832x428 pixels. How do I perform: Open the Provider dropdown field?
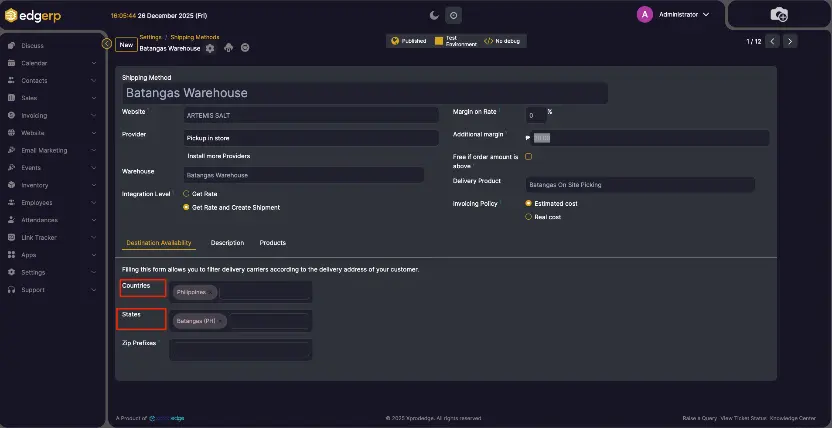point(311,138)
